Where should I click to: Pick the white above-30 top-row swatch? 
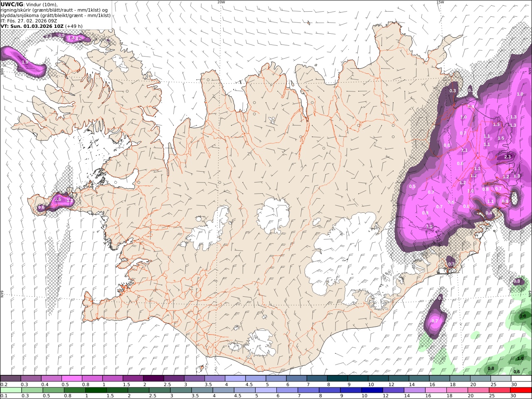(521, 379)
